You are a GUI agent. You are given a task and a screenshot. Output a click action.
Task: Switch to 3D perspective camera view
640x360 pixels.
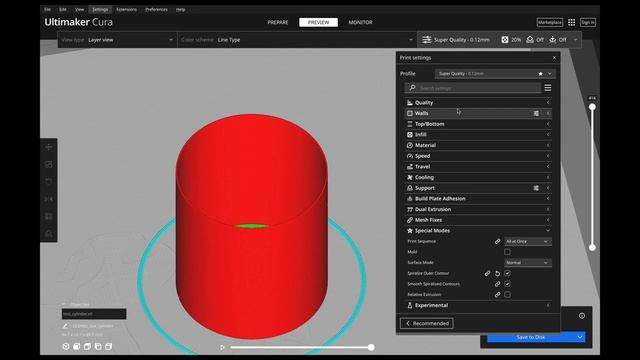click(x=66, y=346)
